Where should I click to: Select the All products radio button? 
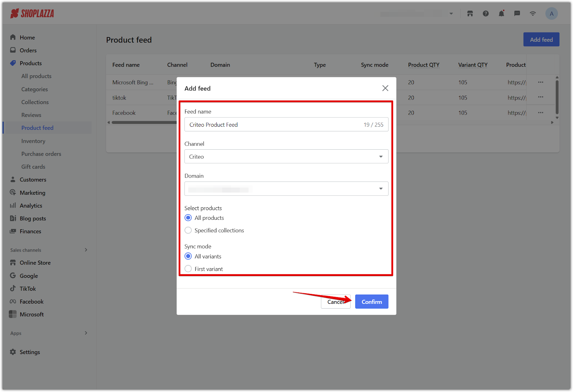[188, 218]
